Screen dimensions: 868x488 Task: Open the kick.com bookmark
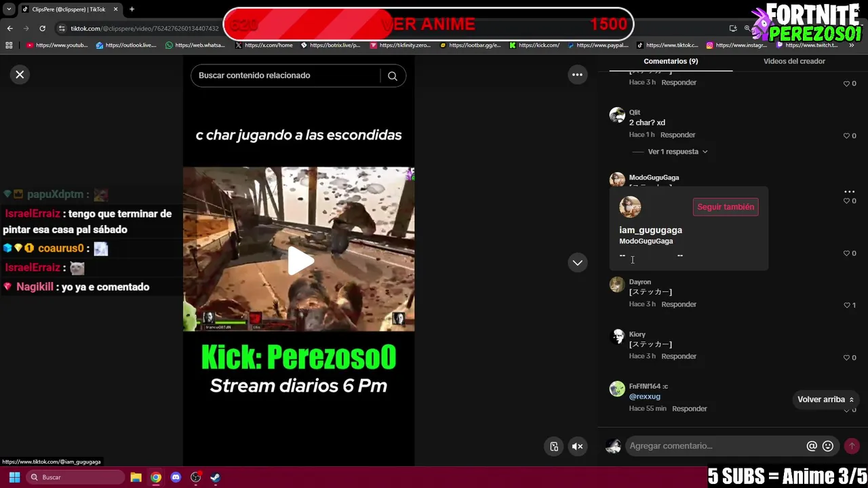click(534, 45)
